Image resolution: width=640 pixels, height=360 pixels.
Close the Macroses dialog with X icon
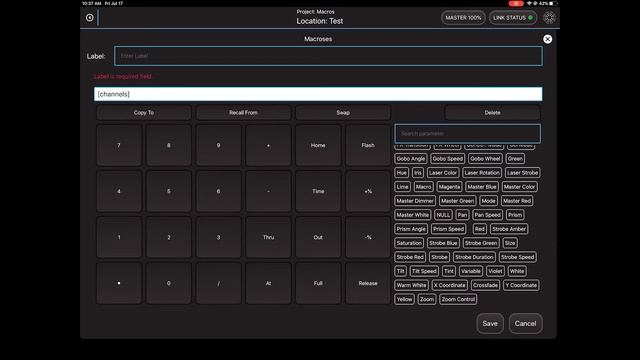point(547,39)
